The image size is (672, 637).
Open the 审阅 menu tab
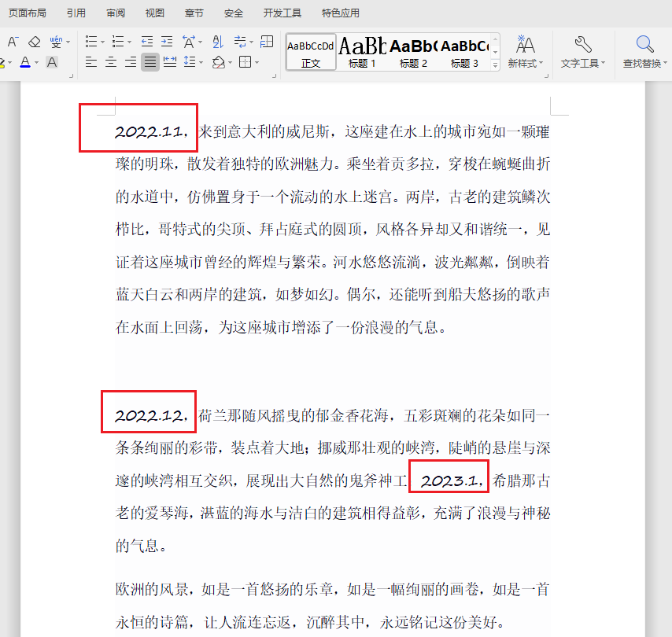pyautogui.click(x=116, y=13)
